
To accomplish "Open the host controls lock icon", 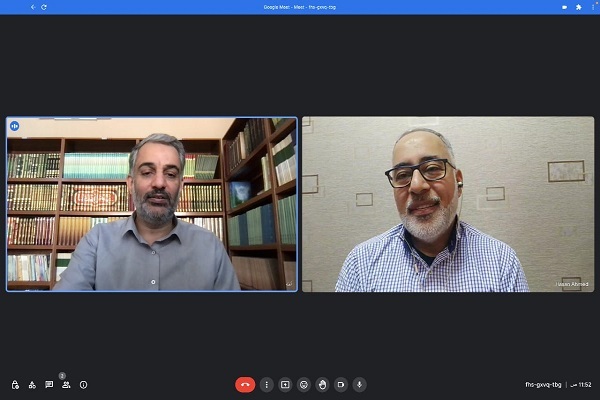I will (15, 384).
